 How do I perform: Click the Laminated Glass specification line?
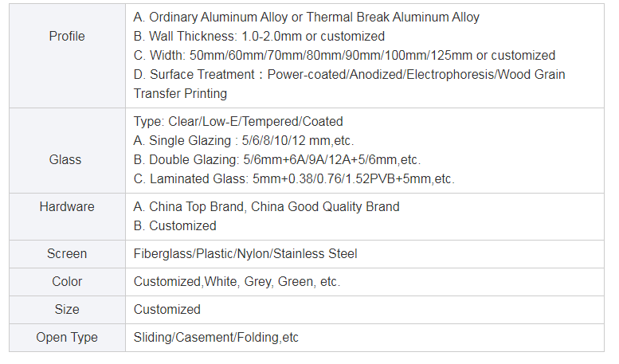coord(294,179)
